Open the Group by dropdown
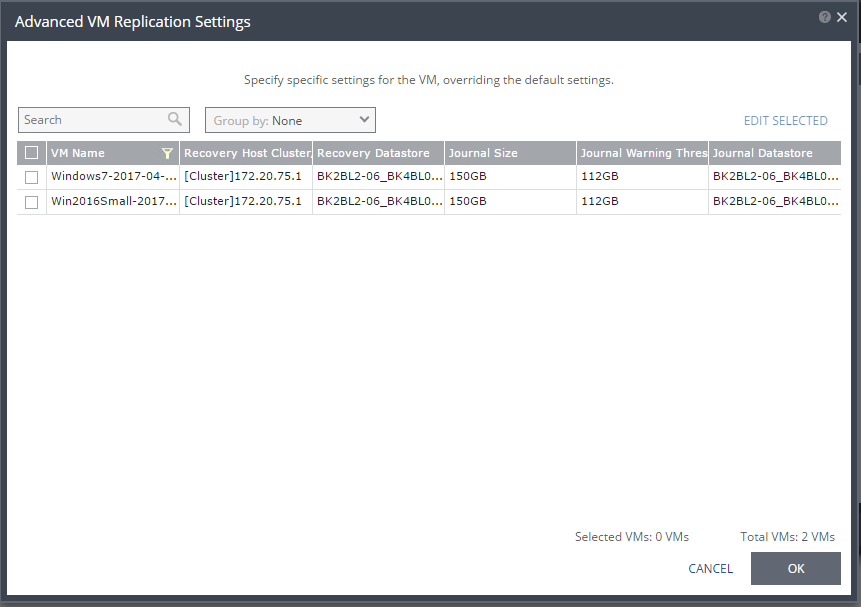Image resolution: width=861 pixels, height=607 pixels. point(290,120)
